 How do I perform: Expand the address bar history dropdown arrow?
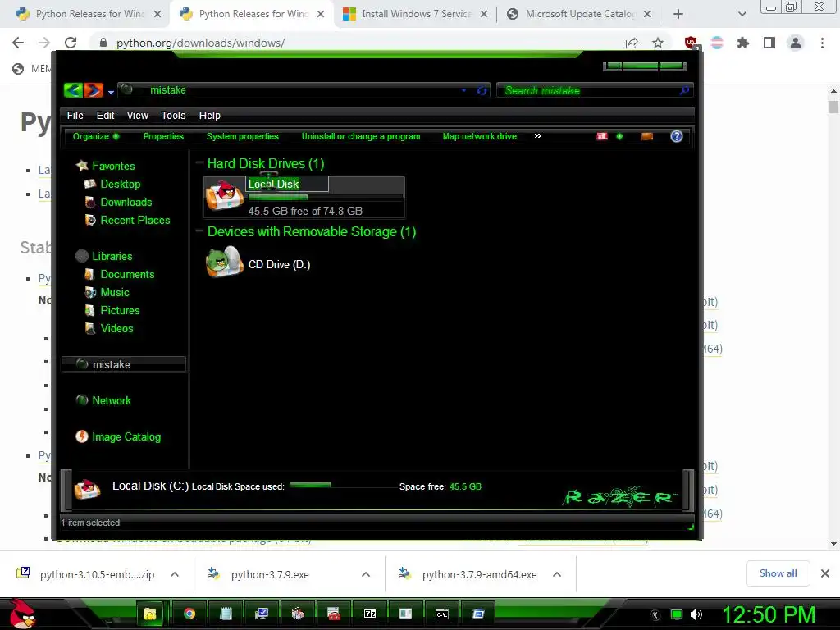[464, 90]
